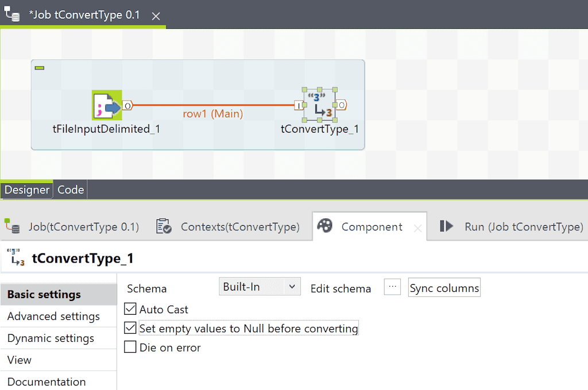Click the green subjob collapse marker
This screenshot has width=588, height=390.
(38, 67)
